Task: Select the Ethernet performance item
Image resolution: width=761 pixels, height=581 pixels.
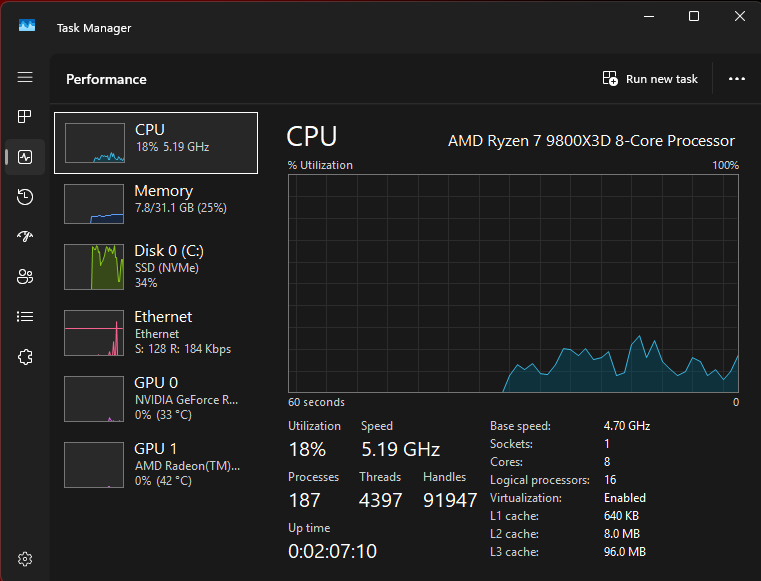Action: tap(156, 332)
